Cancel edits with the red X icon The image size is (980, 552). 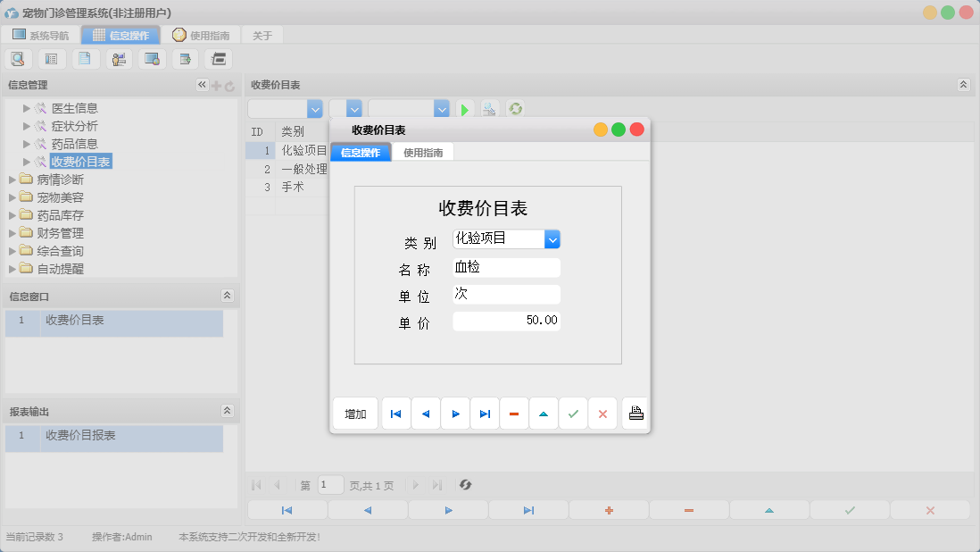coord(602,413)
